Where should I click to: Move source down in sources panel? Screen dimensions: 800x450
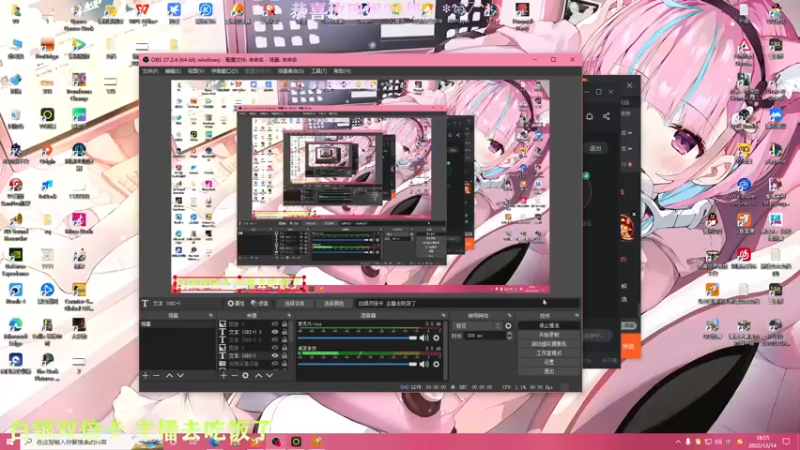pos(269,376)
